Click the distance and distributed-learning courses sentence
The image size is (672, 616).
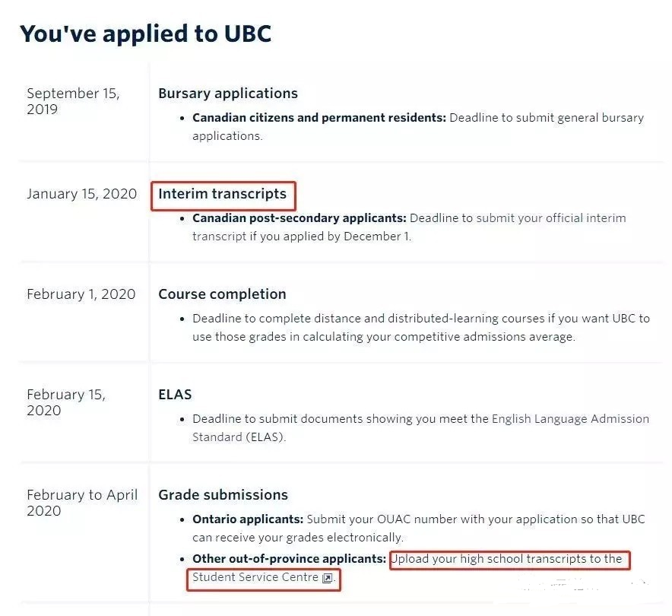click(421, 328)
